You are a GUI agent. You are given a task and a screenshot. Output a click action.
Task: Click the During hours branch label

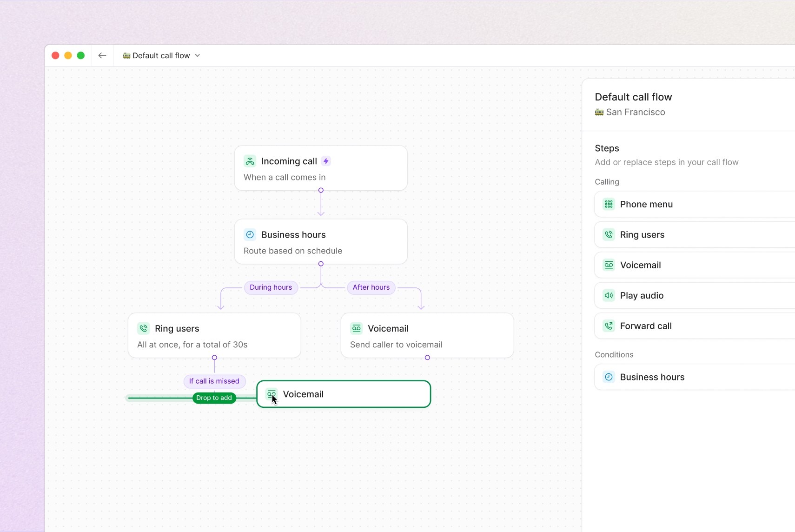[x=271, y=287]
